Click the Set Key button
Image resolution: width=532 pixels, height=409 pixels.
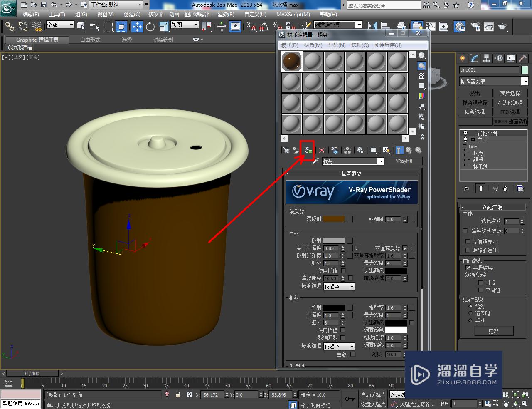[x=373, y=404]
